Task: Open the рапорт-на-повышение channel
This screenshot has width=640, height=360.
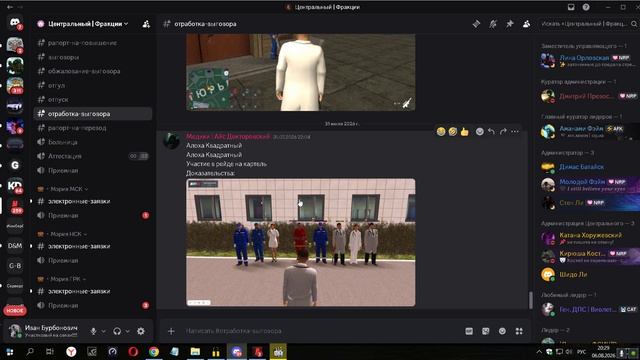Action: tap(93, 43)
